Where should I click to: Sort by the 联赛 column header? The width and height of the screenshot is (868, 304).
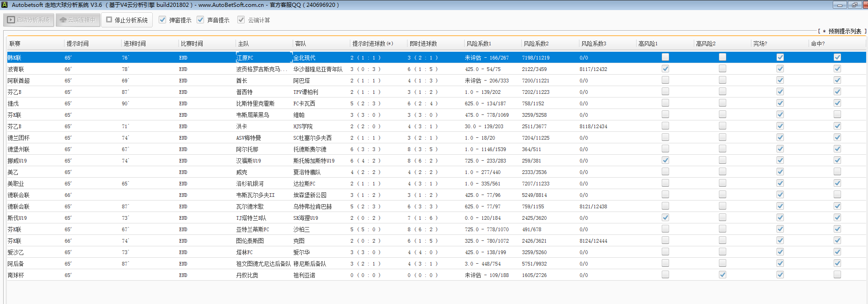tap(15, 44)
